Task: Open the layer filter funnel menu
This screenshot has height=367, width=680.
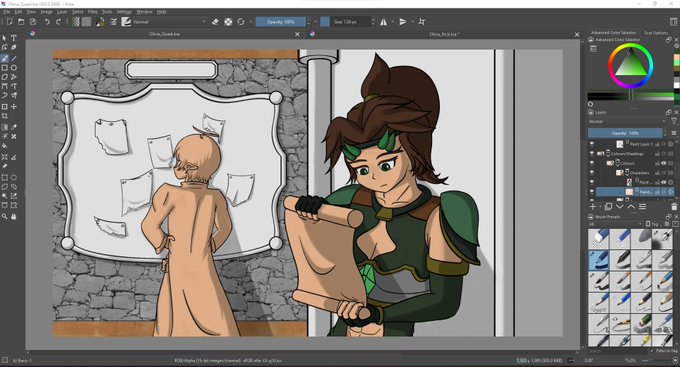Action: pos(674,121)
